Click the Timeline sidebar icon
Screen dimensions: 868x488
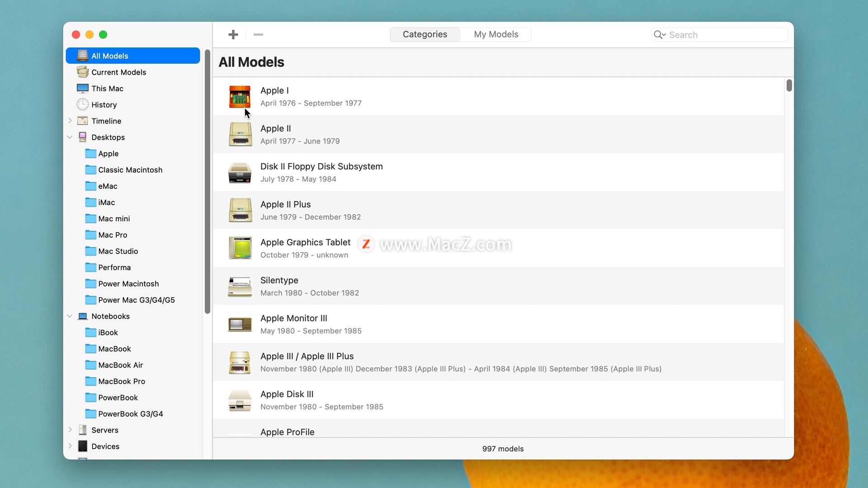(83, 121)
